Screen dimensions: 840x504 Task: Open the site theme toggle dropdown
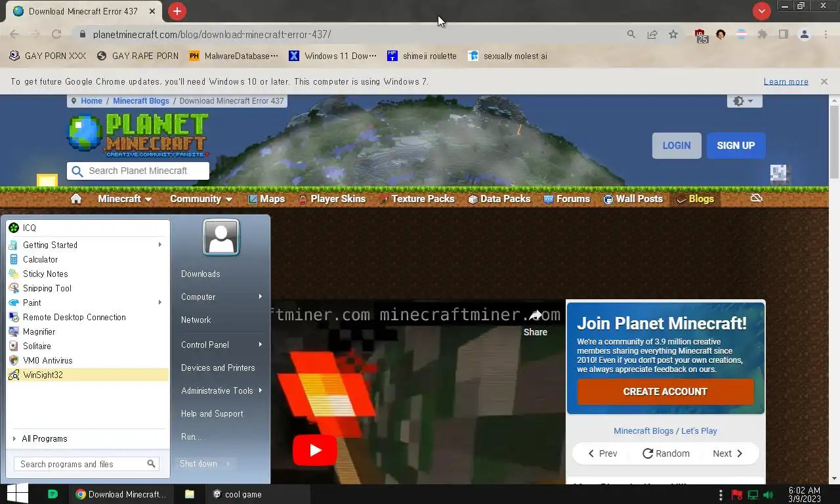(x=744, y=101)
